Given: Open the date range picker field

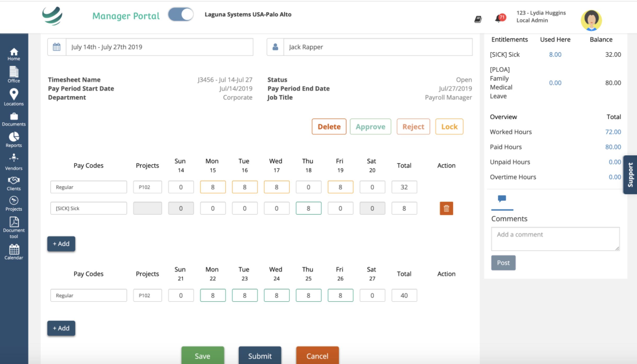Looking at the screenshot, I should click(159, 47).
